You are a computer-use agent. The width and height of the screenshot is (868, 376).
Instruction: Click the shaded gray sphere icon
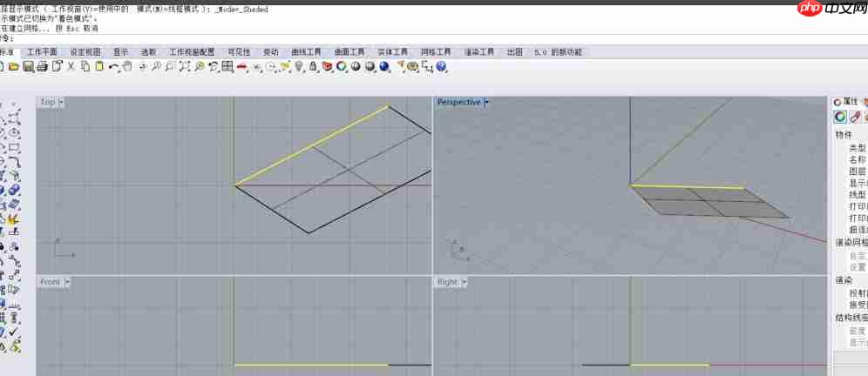(x=356, y=66)
